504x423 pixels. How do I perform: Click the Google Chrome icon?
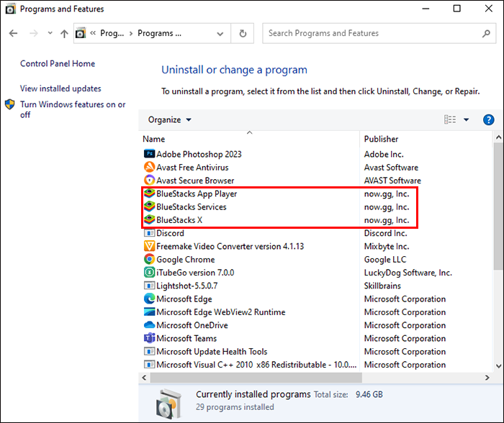click(x=149, y=259)
